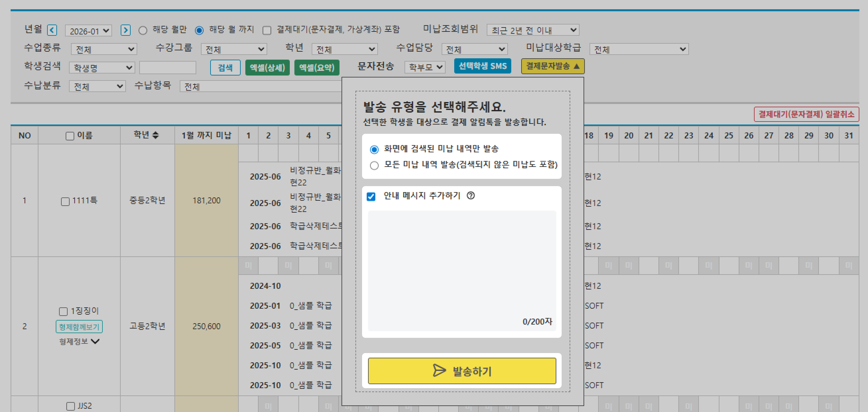
Task: Click the 발송하기 send button
Action: tap(462, 371)
